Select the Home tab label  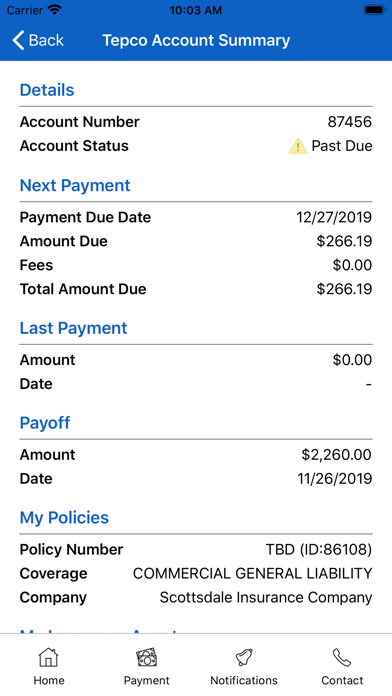49,680
